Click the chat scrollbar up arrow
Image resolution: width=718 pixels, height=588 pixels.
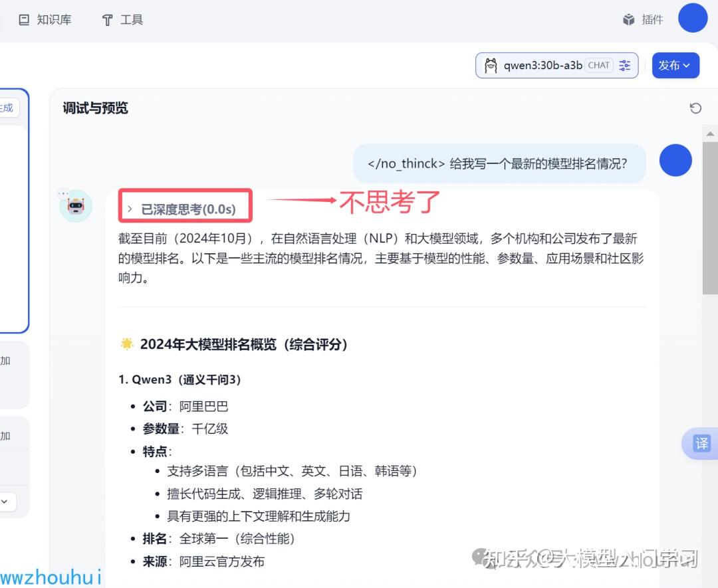[x=710, y=134]
